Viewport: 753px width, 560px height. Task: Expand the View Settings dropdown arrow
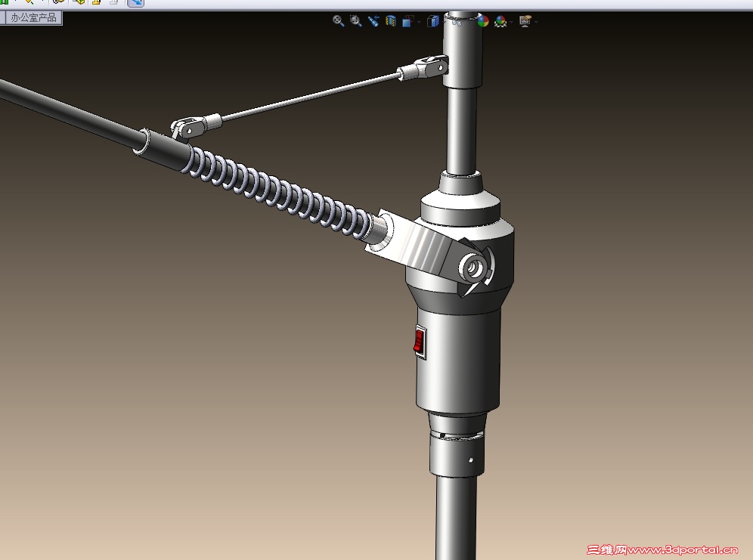tap(537, 22)
